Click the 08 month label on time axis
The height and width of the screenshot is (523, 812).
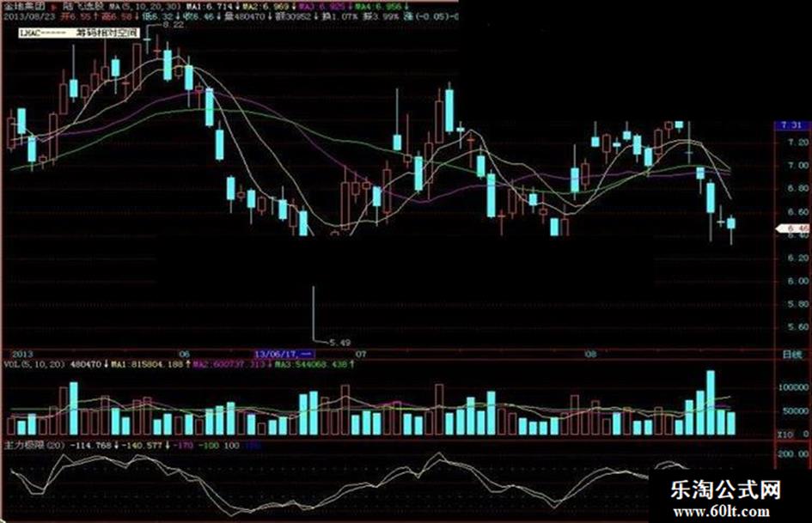(590, 354)
